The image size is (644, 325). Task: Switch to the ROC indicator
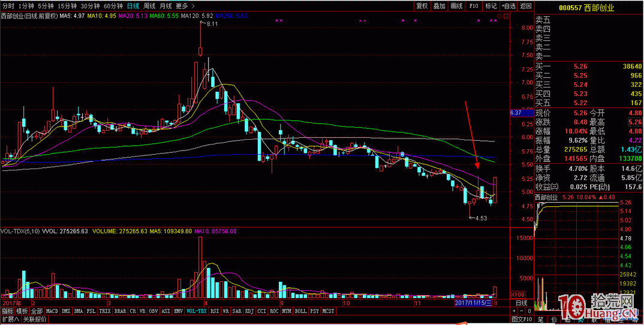[x=275, y=311]
